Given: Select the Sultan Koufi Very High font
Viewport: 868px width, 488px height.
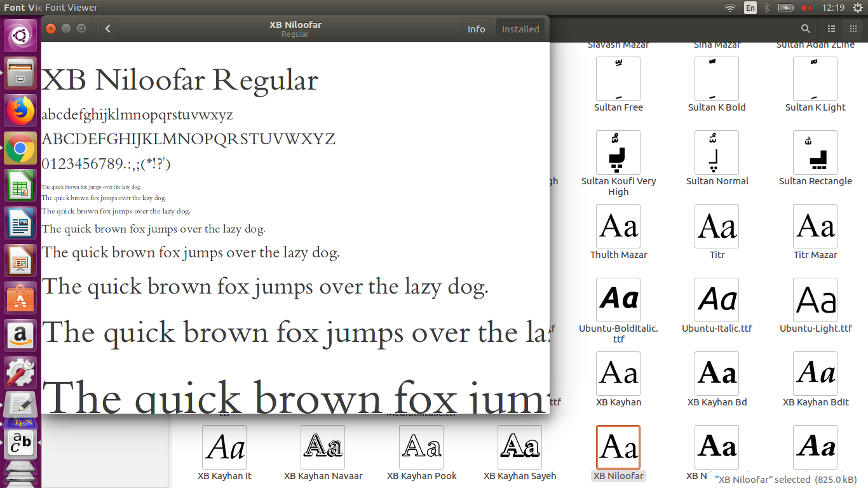Looking at the screenshot, I should click(x=618, y=152).
